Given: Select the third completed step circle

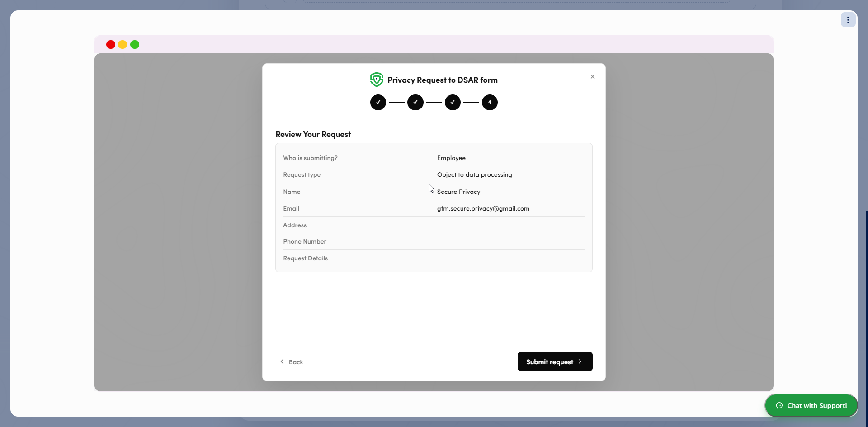Looking at the screenshot, I should click(x=453, y=103).
